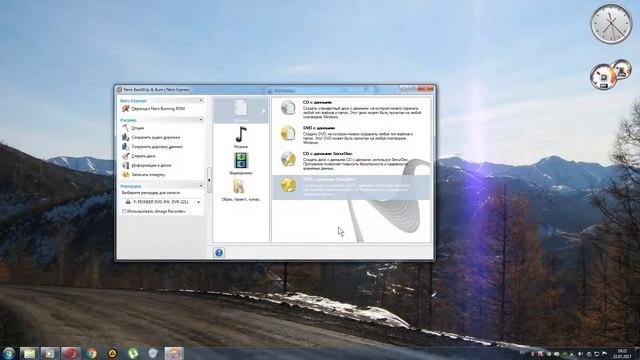The height and width of the screenshot is (360, 640).
Task: Click the DVD SecurDisc gold disc icon
Action: click(x=288, y=185)
